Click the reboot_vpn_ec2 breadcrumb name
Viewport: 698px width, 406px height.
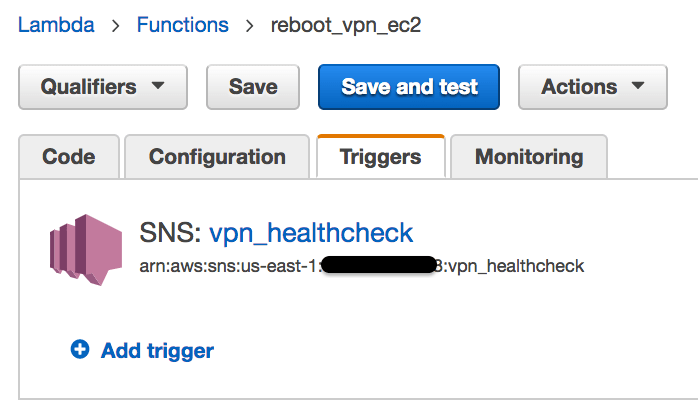click(346, 26)
